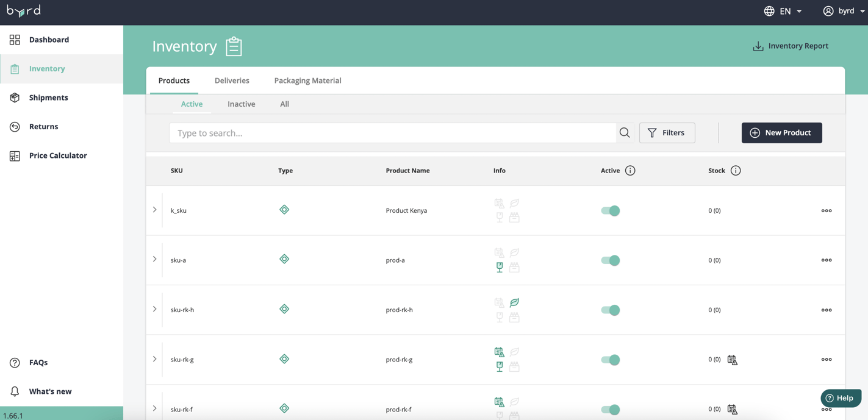Viewport: 868px width, 420px height.
Task: Open the EN language dropdown
Action: [784, 10]
